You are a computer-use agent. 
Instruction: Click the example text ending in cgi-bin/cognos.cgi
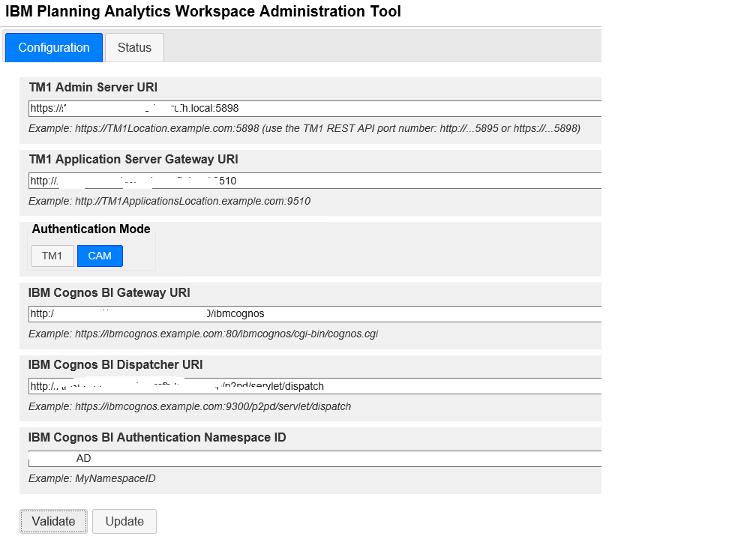pyautogui.click(x=203, y=334)
